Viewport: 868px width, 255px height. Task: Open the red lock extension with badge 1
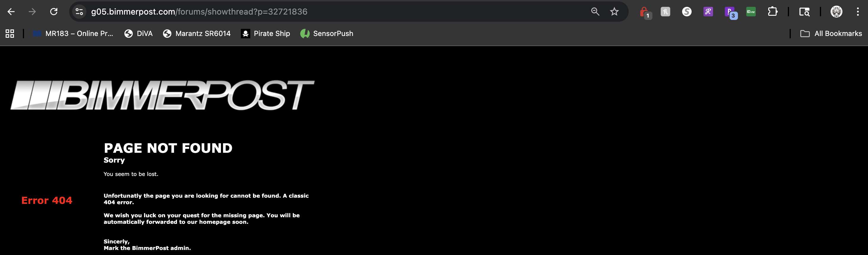pyautogui.click(x=644, y=12)
